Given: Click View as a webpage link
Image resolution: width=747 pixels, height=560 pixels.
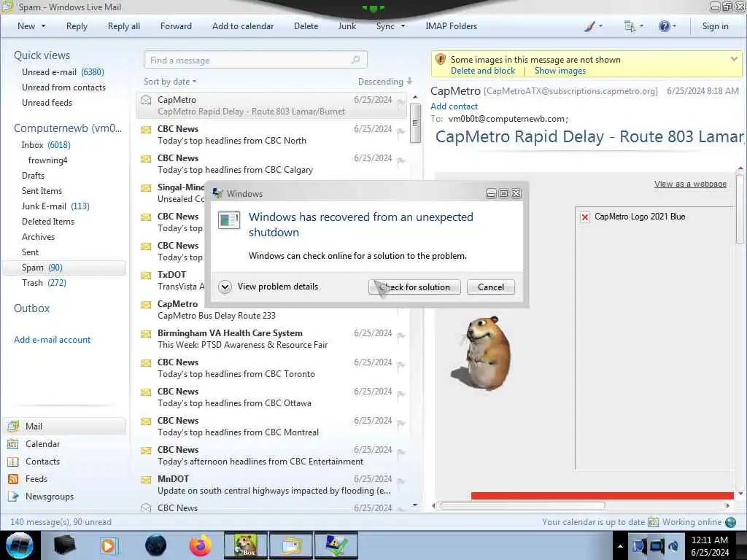Looking at the screenshot, I should pos(690,184).
